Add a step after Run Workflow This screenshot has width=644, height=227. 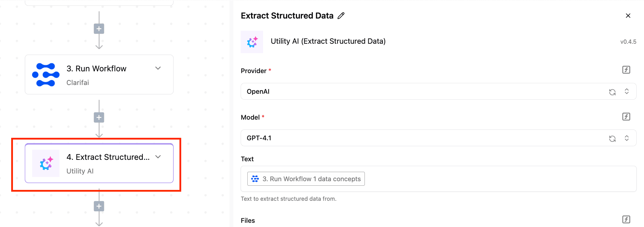pos(99,118)
